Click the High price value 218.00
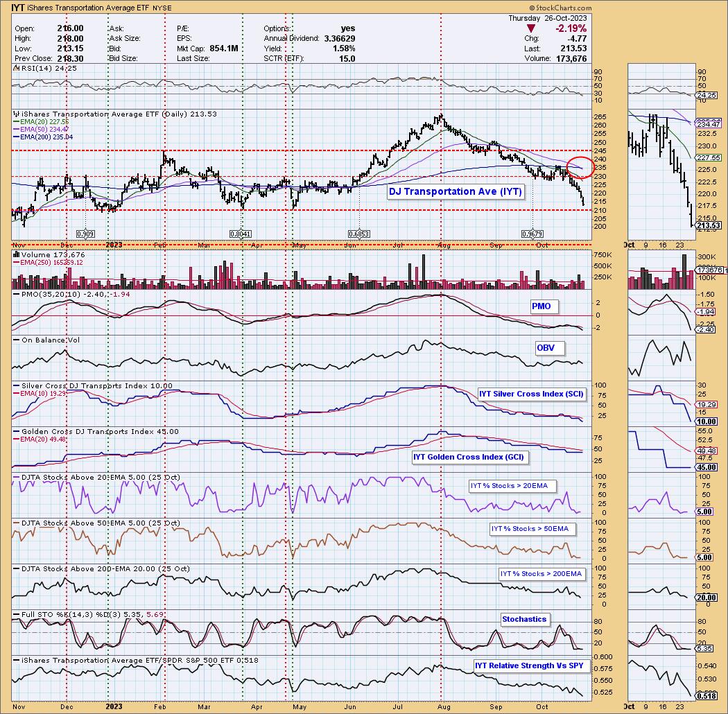The image size is (728, 714). (x=71, y=39)
